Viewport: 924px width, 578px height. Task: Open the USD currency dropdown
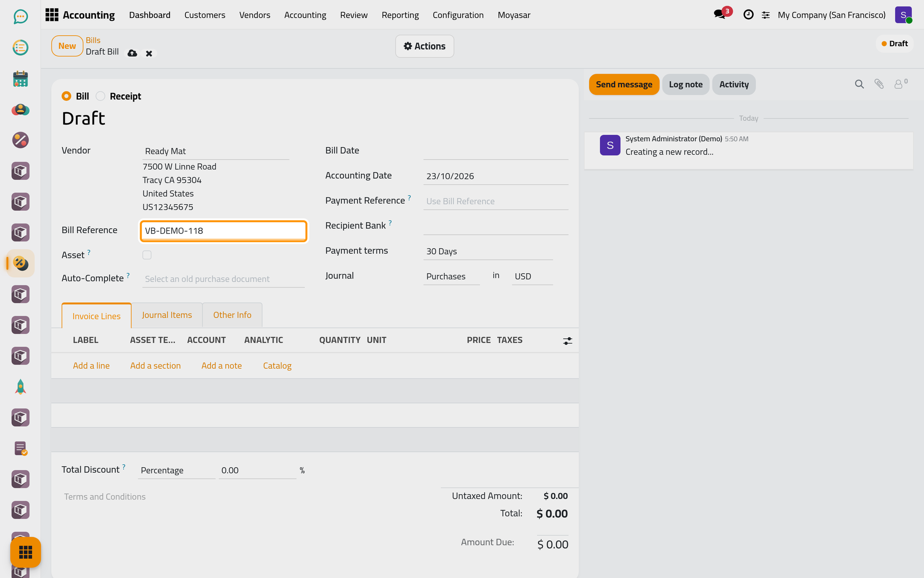[532, 276]
